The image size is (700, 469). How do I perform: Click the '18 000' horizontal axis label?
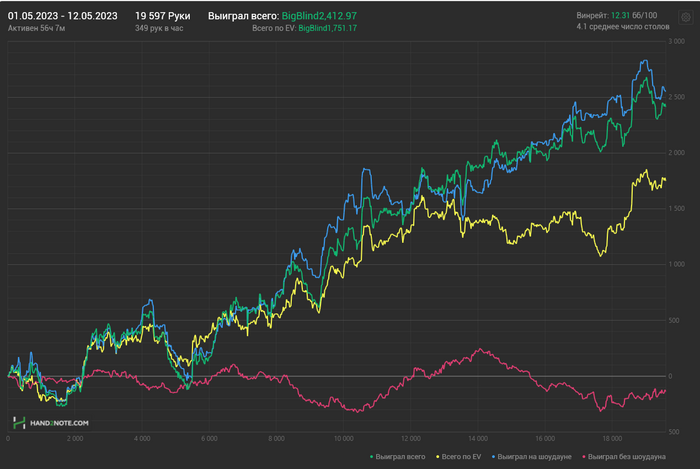tap(612, 439)
